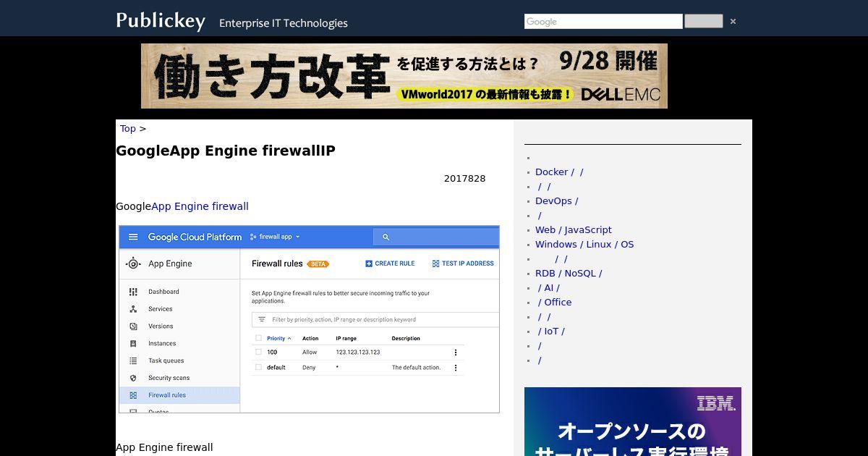Screen dimensions: 868x456
Task: Select Dashboard in the App Engine menu
Action: click(163, 292)
